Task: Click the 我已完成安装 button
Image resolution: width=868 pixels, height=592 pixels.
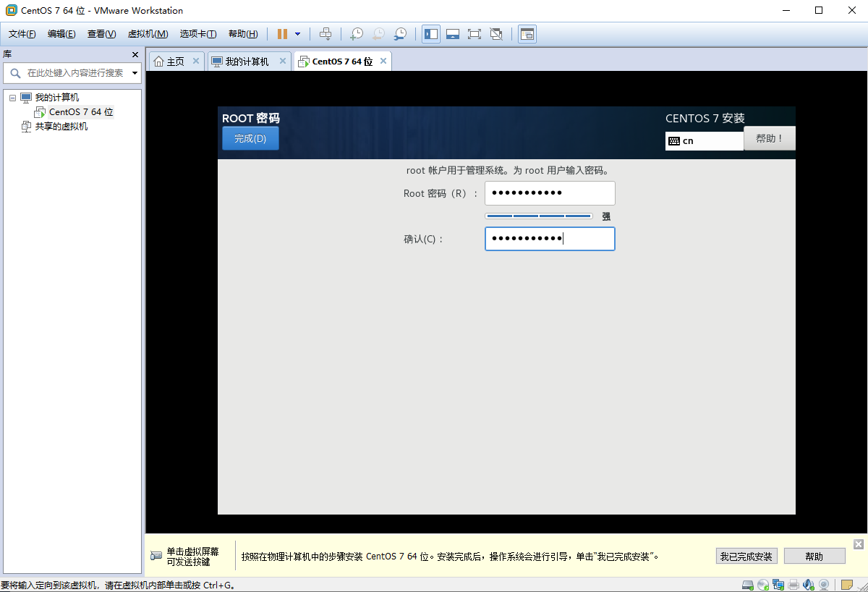Action: tap(747, 557)
